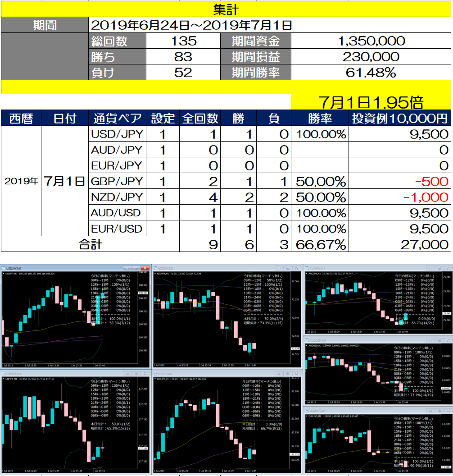
Task: Select the AUD/USD currency pair cell
Action: (118, 213)
